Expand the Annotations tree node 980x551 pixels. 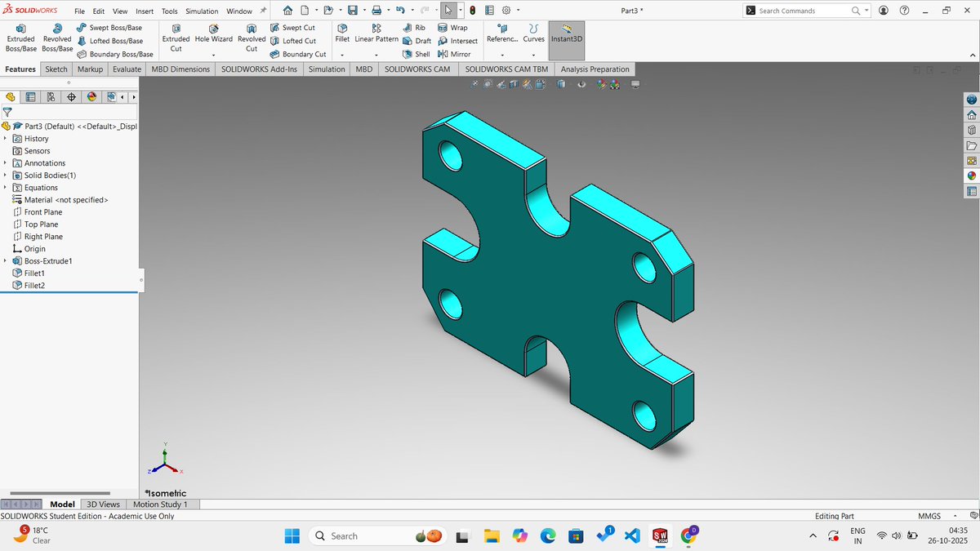tap(5, 163)
